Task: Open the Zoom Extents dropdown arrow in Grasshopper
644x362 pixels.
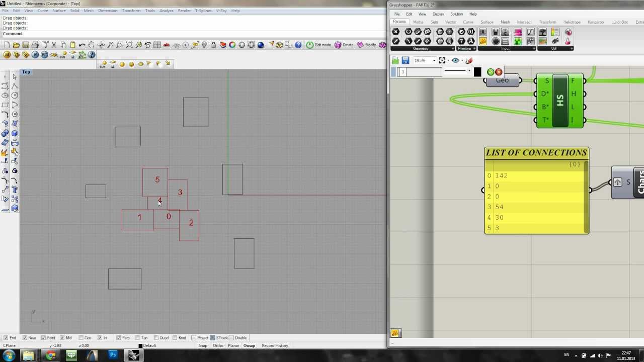Action: [448, 61]
